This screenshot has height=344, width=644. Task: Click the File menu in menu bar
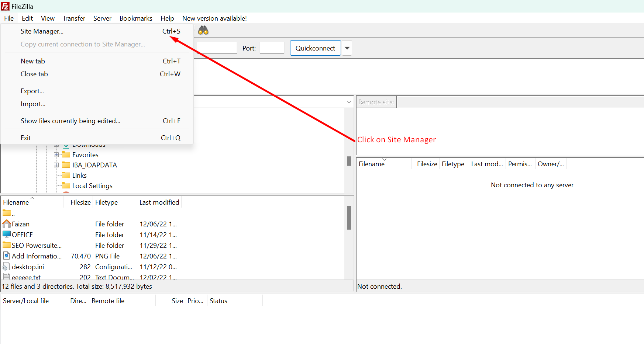(x=9, y=18)
